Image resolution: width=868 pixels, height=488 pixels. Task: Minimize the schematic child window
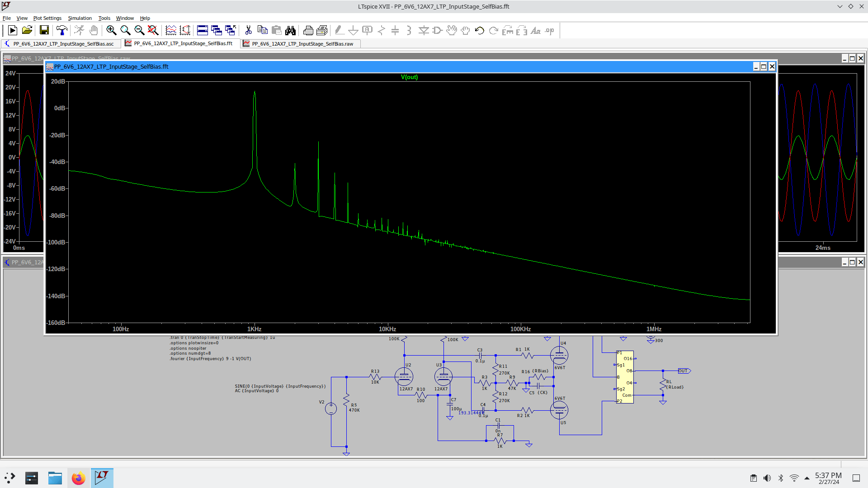pyautogui.click(x=844, y=262)
